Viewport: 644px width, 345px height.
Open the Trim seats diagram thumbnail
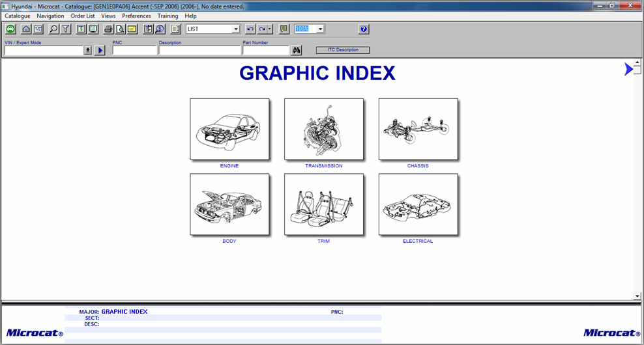tap(324, 204)
